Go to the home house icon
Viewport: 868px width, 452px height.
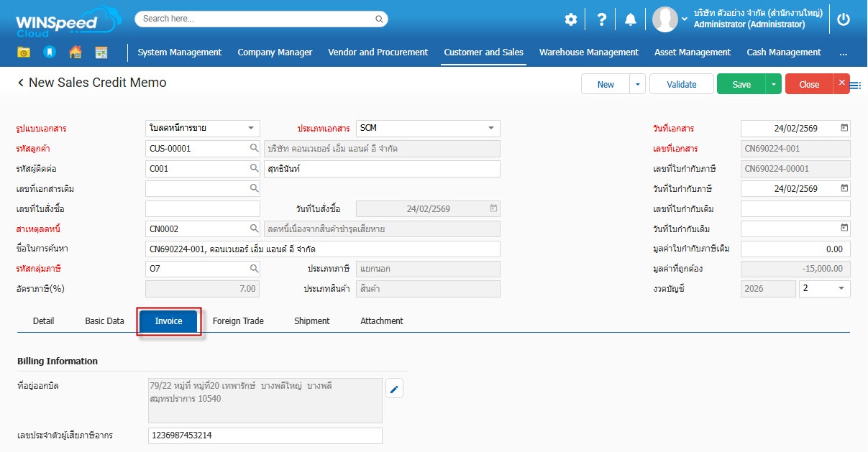point(76,52)
